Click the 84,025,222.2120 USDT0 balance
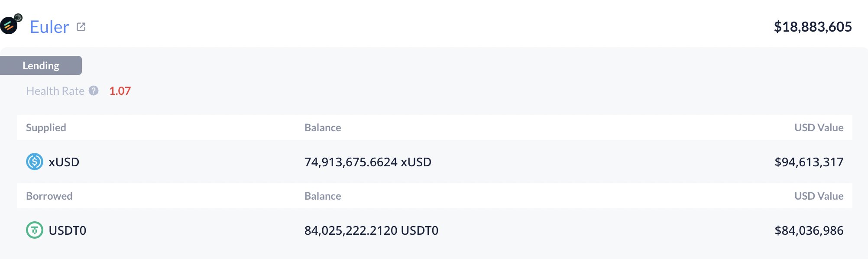 pyautogui.click(x=371, y=230)
